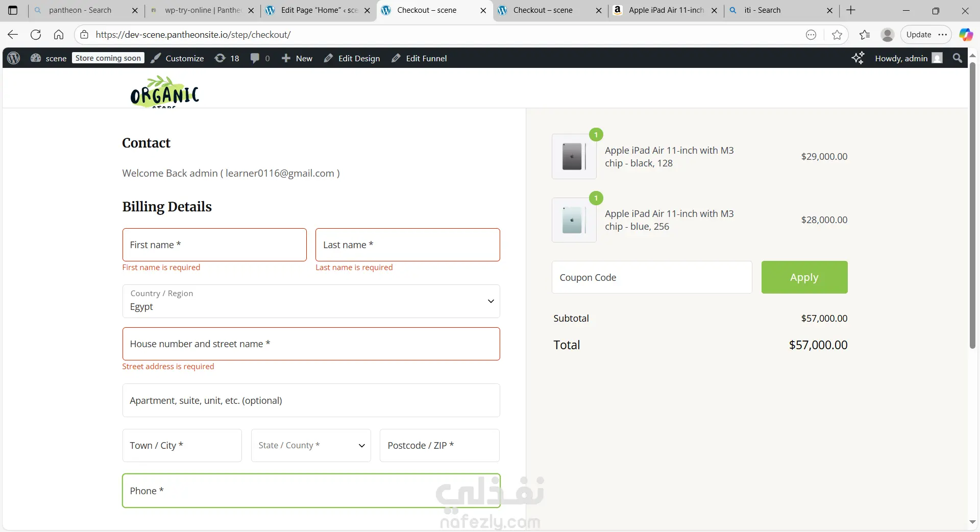980x532 pixels.
Task: Click the $28,000.00 item price
Action: [824, 220]
